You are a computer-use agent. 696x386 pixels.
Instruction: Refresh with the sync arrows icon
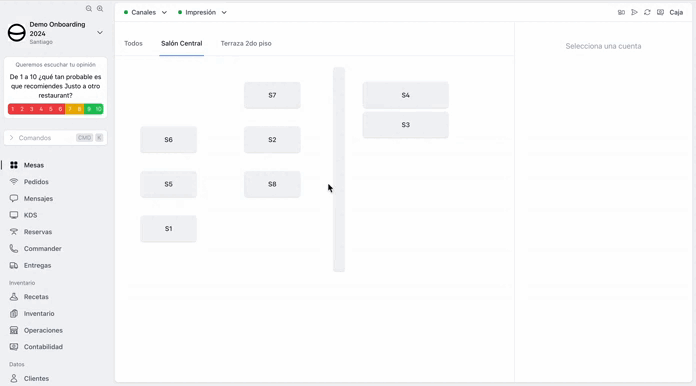coord(647,12)
